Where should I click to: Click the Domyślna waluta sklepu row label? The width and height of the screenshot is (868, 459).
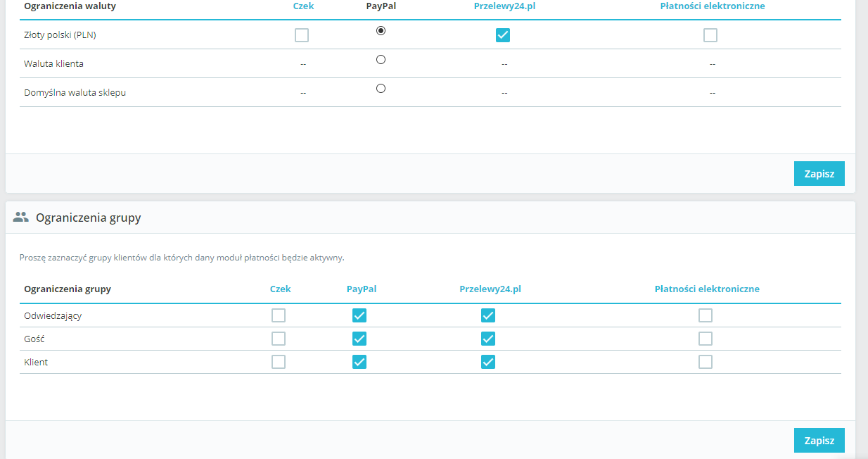75,92
